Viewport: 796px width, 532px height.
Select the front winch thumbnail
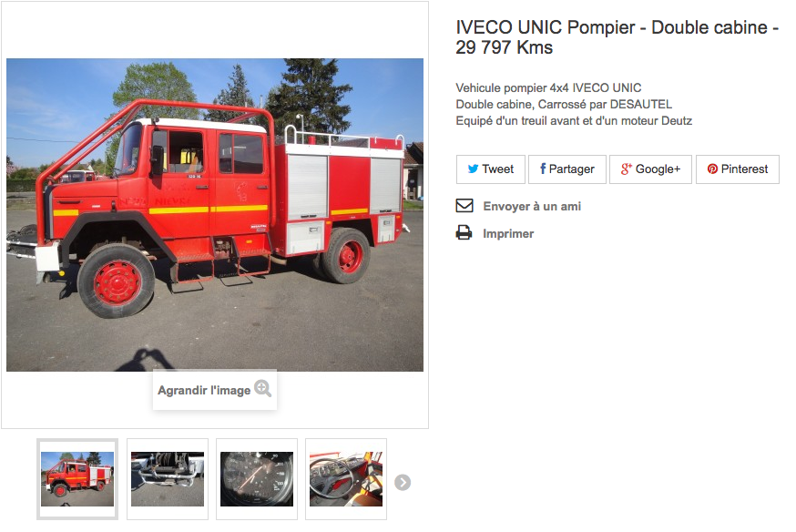coord(168,479)
